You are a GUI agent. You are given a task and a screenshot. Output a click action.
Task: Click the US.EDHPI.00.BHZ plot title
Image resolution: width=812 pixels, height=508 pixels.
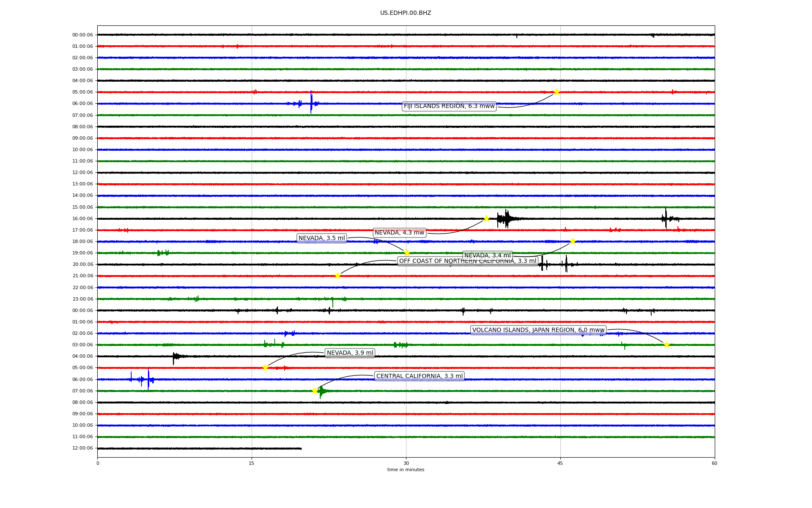pos(405,13)
